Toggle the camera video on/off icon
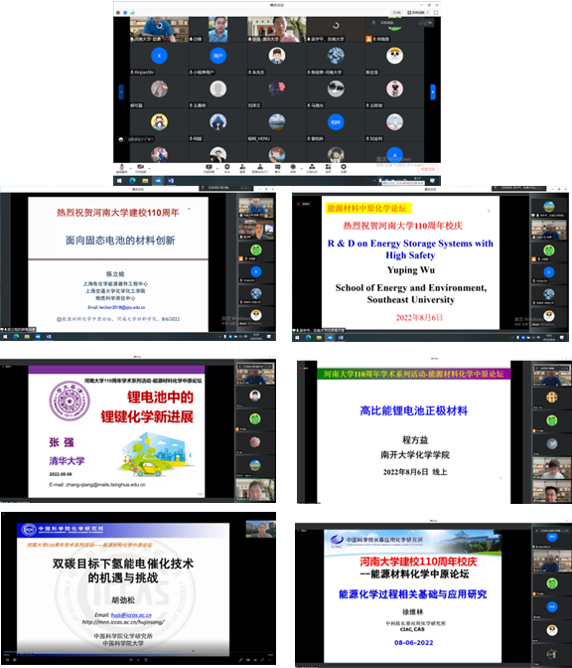572x668 pixels. [x=141, y=168]
